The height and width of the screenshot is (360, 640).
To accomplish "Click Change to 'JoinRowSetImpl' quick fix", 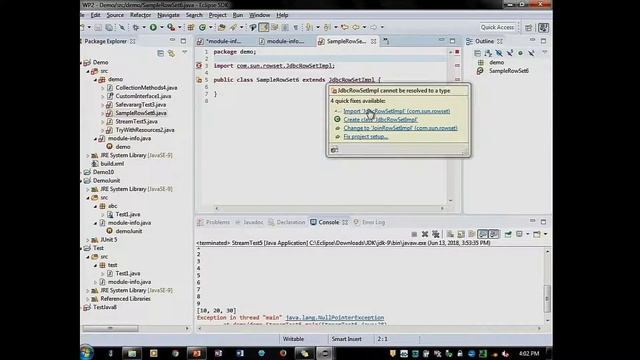I will (400, 128).
